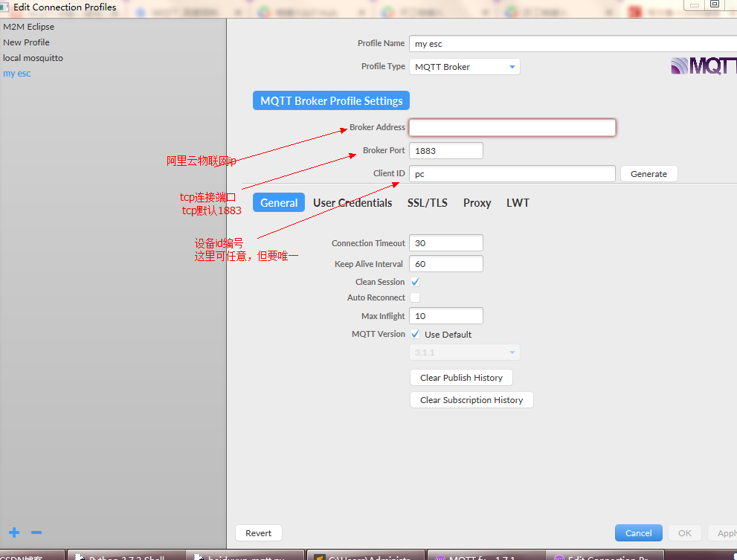737x560 pixels.
Task: Click the Connection Timeout field
Action: [x=446, y=243]
